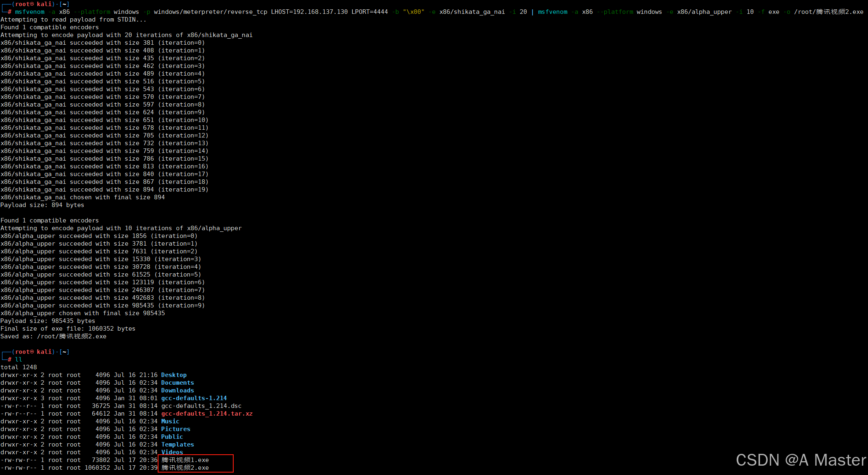The width and height of the screenshot is (868, 475).
Task: Click the Templates directory entry
Action: pos(177,444)
